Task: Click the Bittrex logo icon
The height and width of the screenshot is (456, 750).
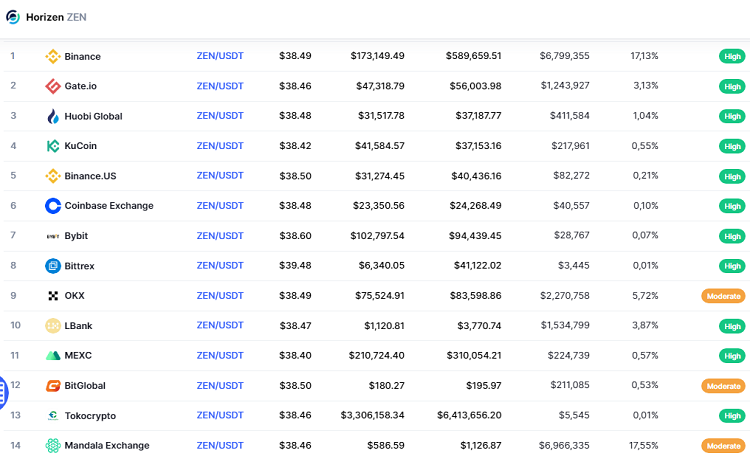Action: point(53,266)
